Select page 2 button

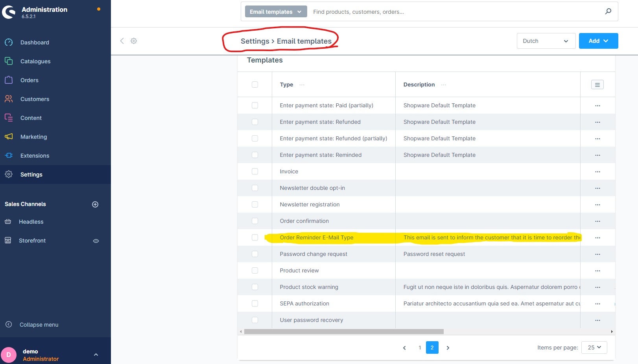tap(432, 347)
